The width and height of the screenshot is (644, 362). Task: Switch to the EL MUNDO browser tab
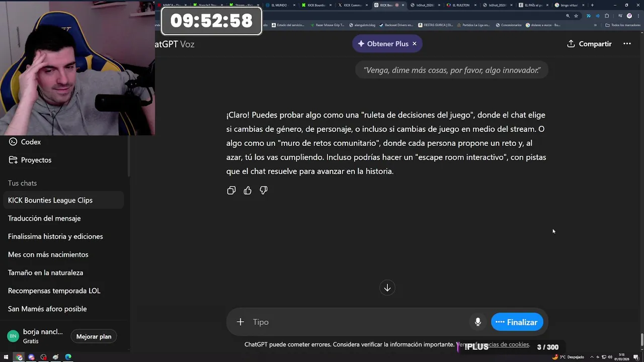click(x=280, y=5)
